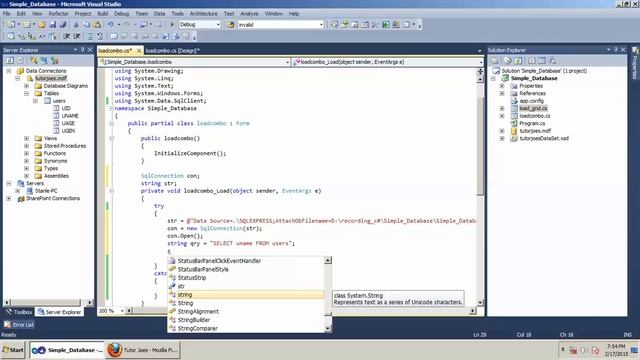This screenshot has width=640, height=360.
Task: Switch to the Toolbox bottom tab
Action: (19, 312)
